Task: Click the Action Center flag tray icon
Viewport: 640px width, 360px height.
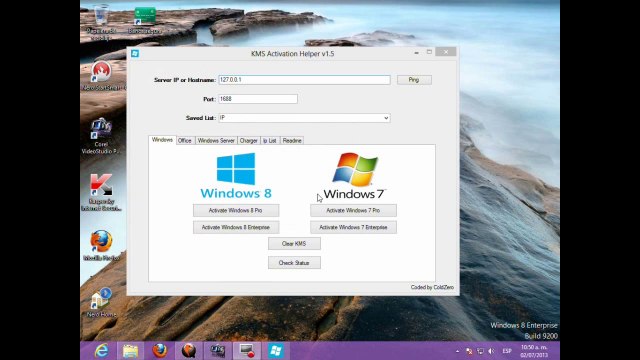Action: pos(469,351)
